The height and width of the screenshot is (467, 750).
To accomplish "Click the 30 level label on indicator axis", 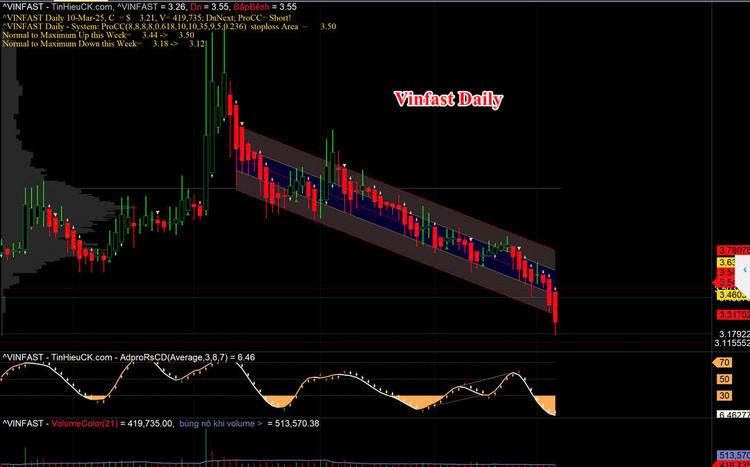I will point(724,396).
